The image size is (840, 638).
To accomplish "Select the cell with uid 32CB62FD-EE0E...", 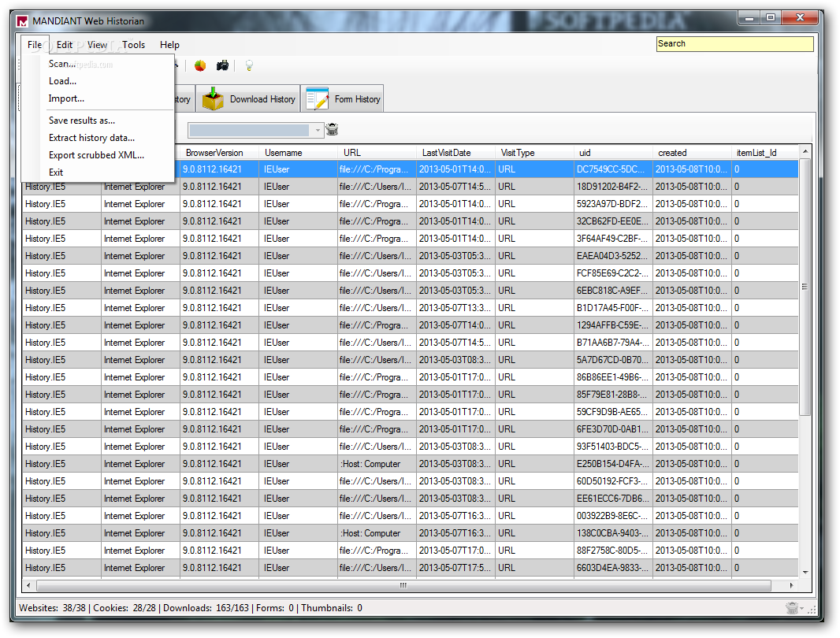I will pyautogui.click(x=613, y=221).
